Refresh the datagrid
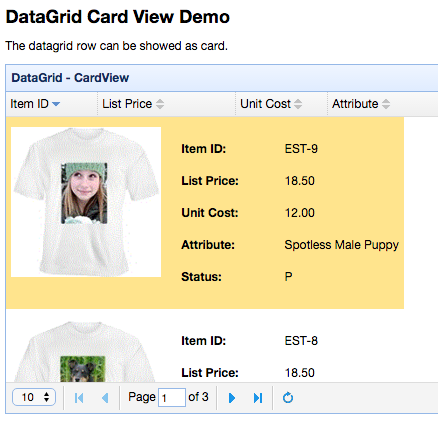Image resolution: width=438 pixels, height=422 pixels. coord(288,398)
